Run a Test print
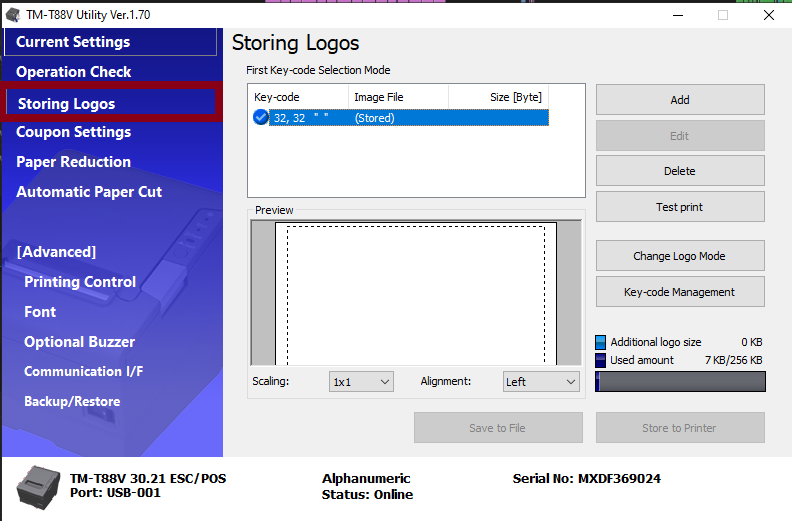800x521 pixels. tap(680, 207)
